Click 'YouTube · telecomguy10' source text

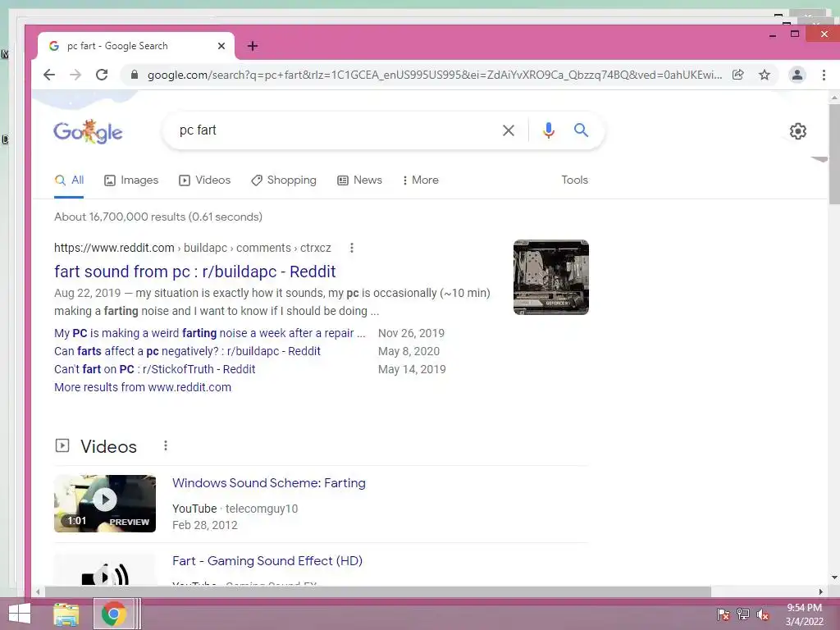point(235,509)
